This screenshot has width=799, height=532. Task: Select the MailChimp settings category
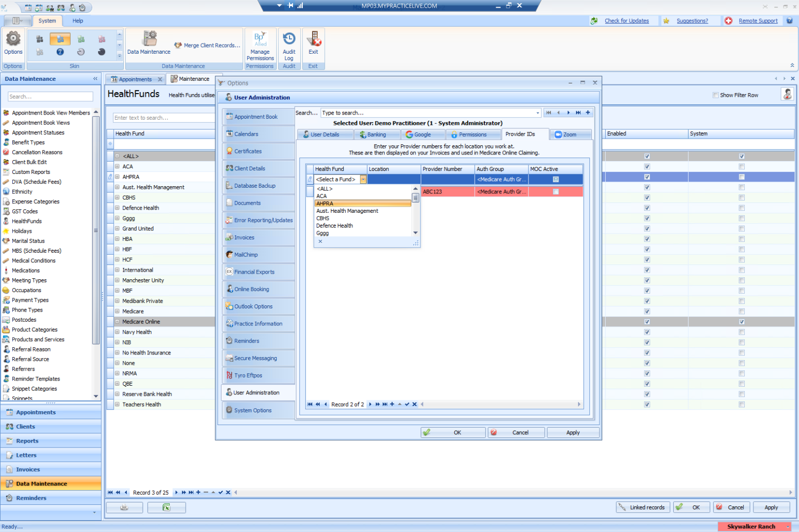(x=246, y=254)
